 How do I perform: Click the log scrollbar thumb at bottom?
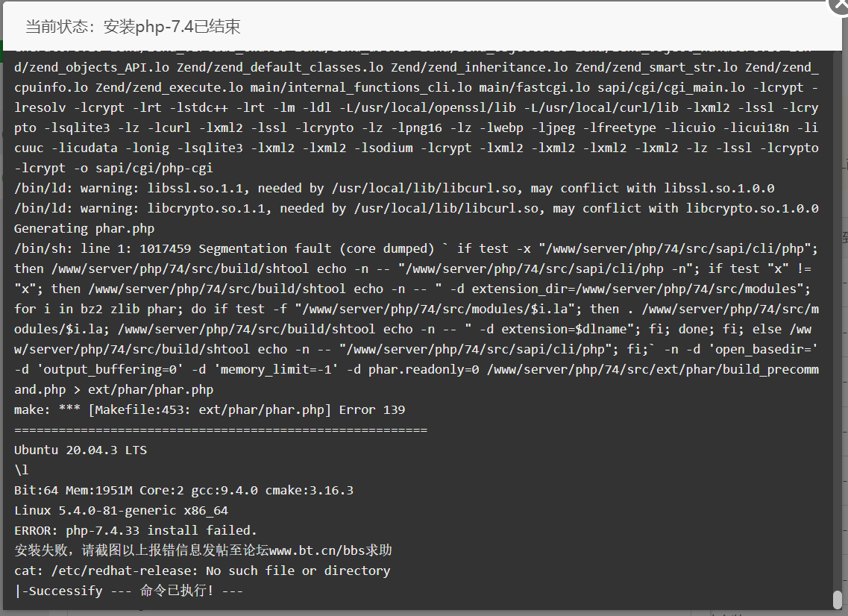837,600
